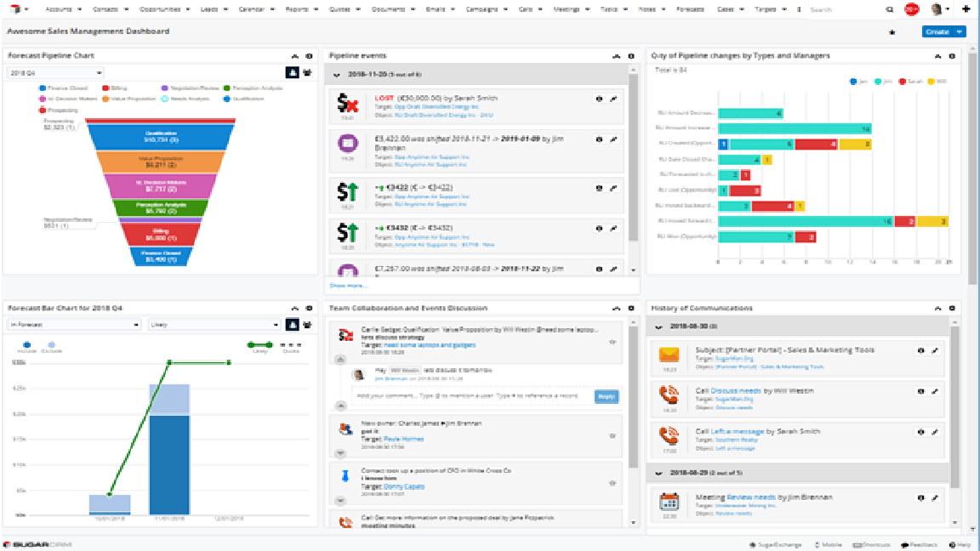Click the group view icon beside the bar chart icon
The image size is (980, 551).
308,324
